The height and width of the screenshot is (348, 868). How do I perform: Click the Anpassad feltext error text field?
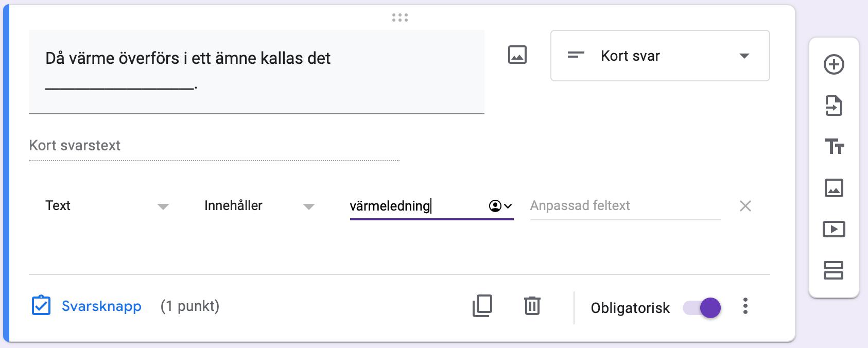[624, 206]
